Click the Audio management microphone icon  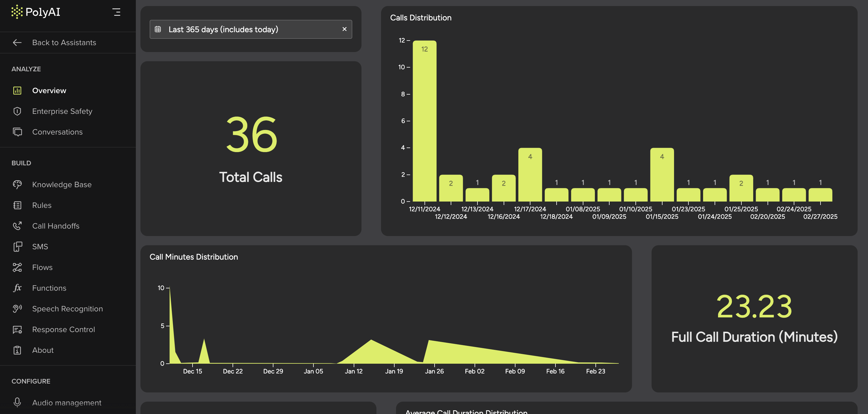pos(17,402)
